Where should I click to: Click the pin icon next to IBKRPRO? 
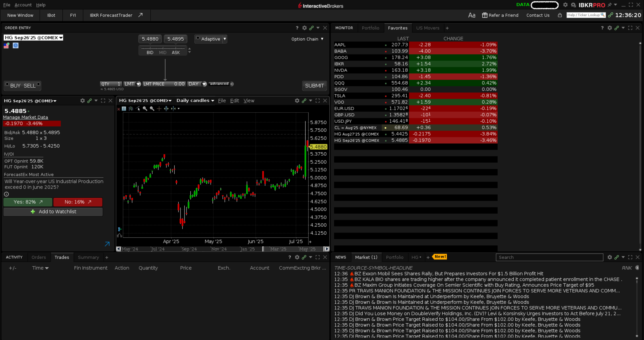[609, 5]
